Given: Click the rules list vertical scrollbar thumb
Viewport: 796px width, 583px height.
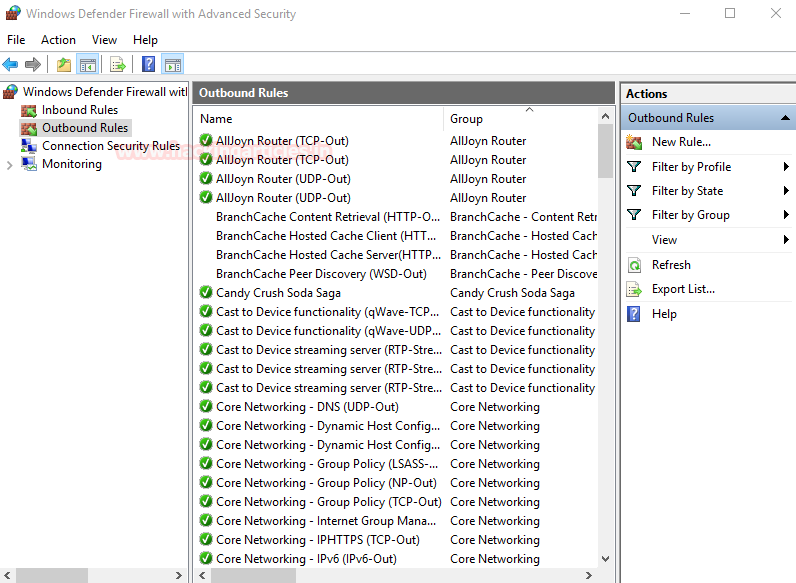Looking at the screenshot, I should (605, 151).
